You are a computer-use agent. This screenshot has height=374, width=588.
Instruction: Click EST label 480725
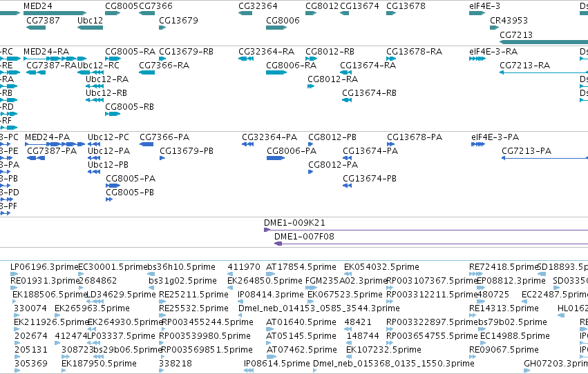[493, 295]
